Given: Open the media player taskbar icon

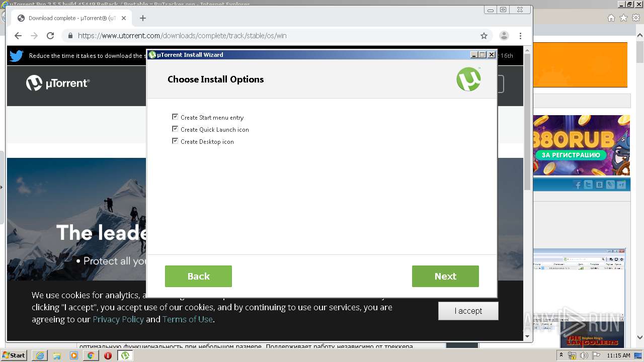Looking at the screenshot, I should coord(74,355).
